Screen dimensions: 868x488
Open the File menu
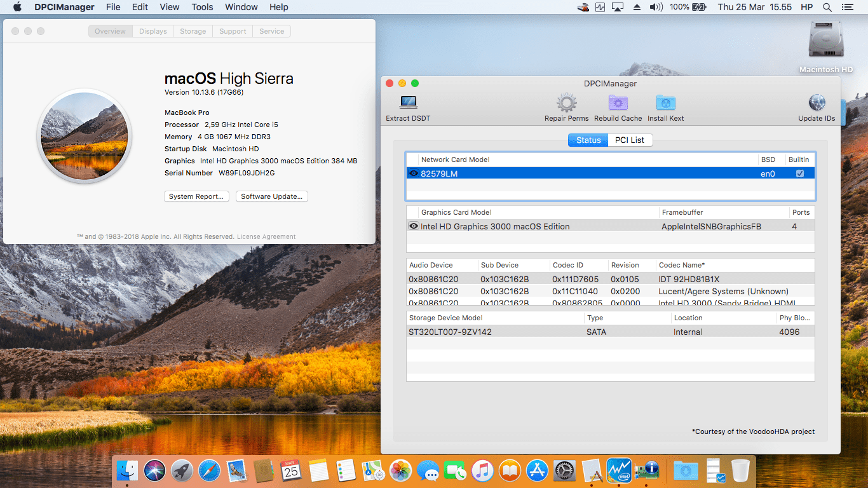pyautogui.click(x=113, y=7)
